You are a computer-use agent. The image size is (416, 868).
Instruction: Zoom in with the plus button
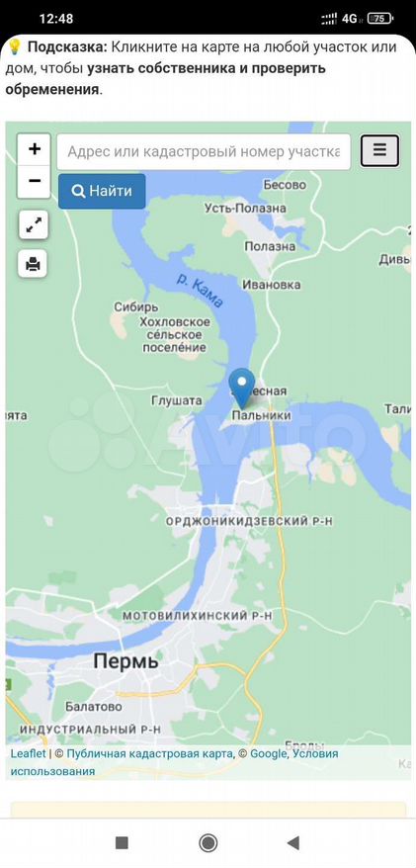click(x=35, y=149)
